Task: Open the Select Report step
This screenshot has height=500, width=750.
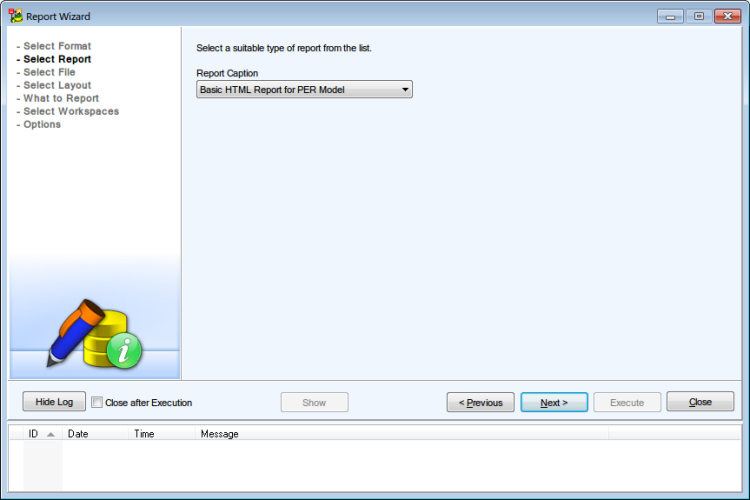Action: pyautogui.click(x=57, y=59)
